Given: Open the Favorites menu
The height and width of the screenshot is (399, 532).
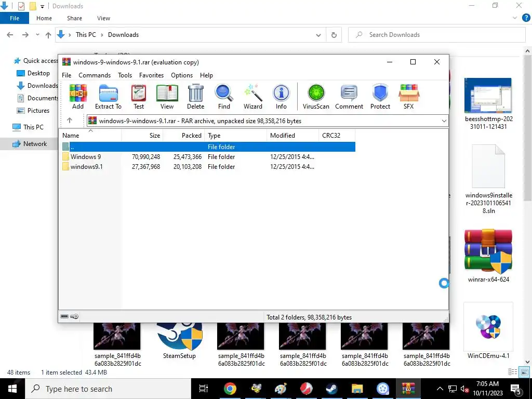Looking at the screenshot, I should [151, 75].
